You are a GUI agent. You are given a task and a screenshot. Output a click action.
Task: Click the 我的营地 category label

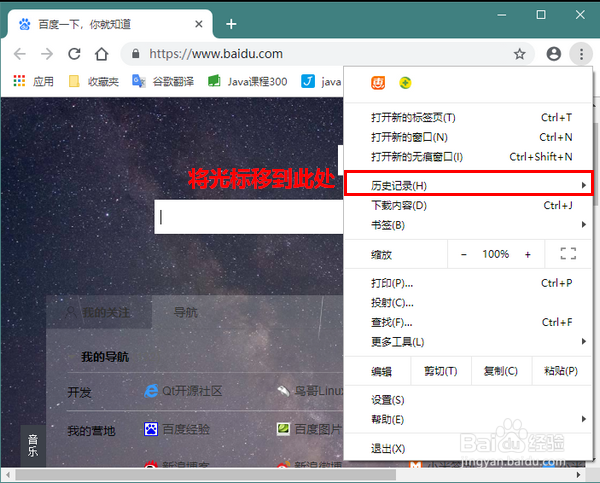pos(91,431)
